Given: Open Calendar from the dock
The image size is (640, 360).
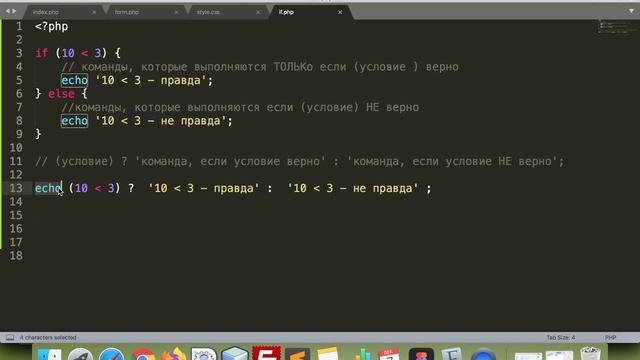Looking at the screenshot, I should click(389, 353).
